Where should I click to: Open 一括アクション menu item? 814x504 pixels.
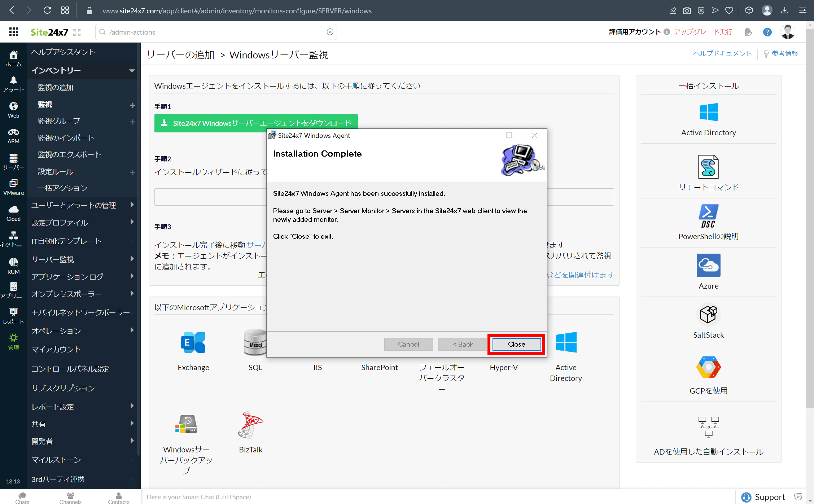63,188
